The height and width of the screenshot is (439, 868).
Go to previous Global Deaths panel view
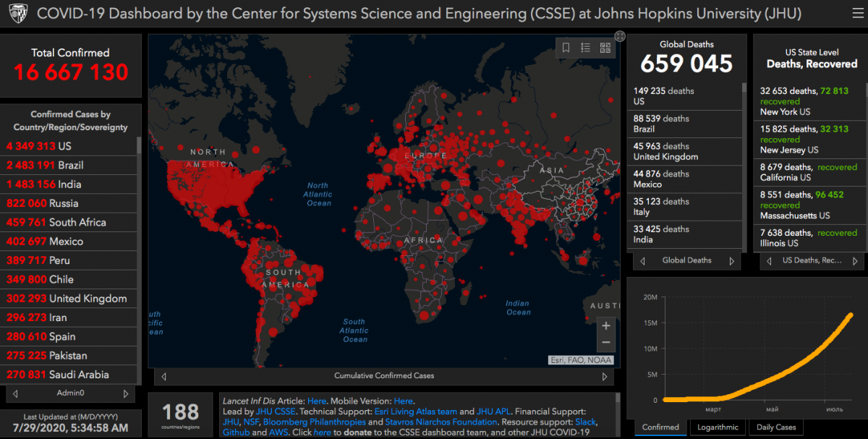click(x=641, y=261)
